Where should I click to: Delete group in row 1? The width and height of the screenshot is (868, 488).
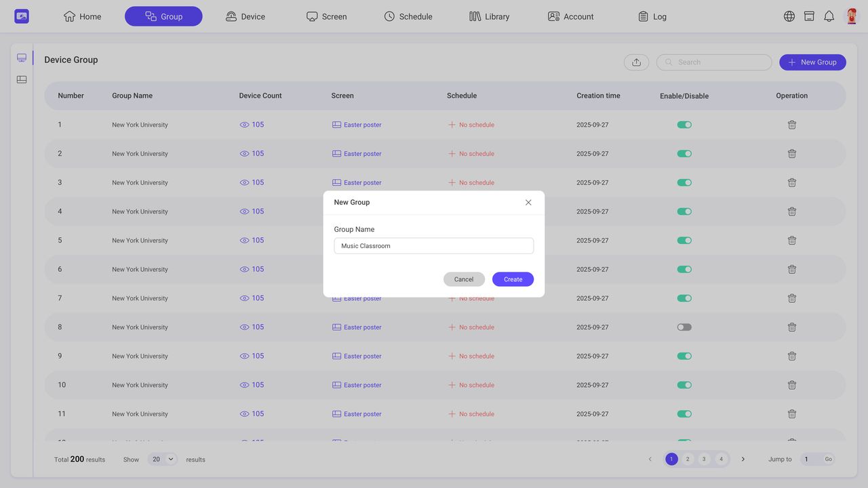pos(791,125)
